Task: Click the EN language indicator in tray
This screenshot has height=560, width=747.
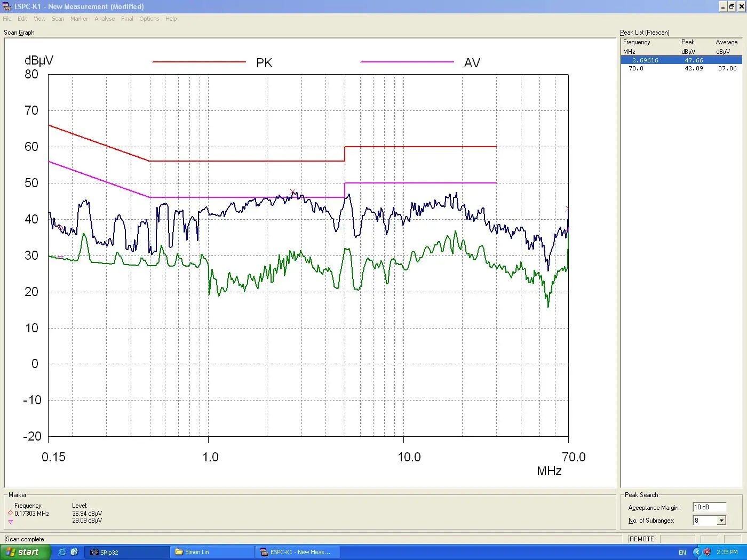Action: point(682,553)
